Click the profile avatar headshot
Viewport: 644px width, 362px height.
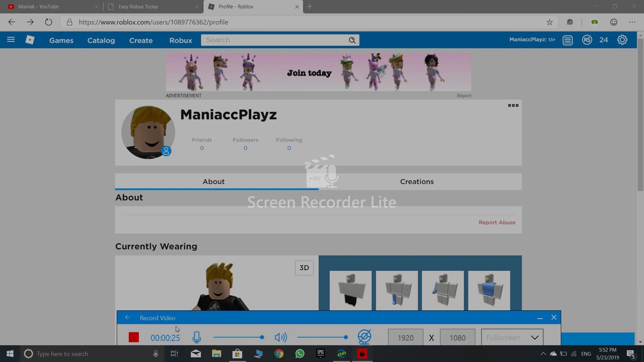pyautogui.click(x=148, y=132)
